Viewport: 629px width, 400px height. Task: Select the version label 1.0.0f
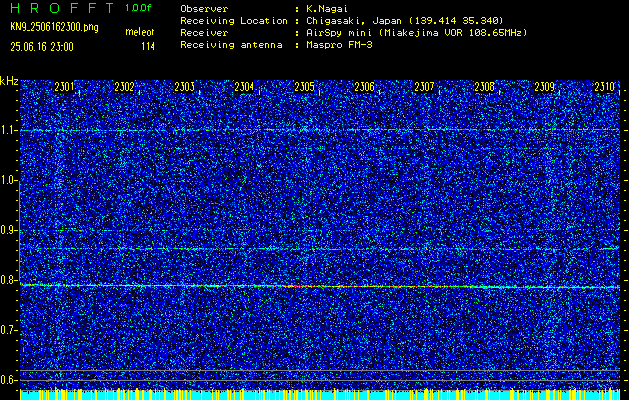pyautogui.click(x=138, y=8)
